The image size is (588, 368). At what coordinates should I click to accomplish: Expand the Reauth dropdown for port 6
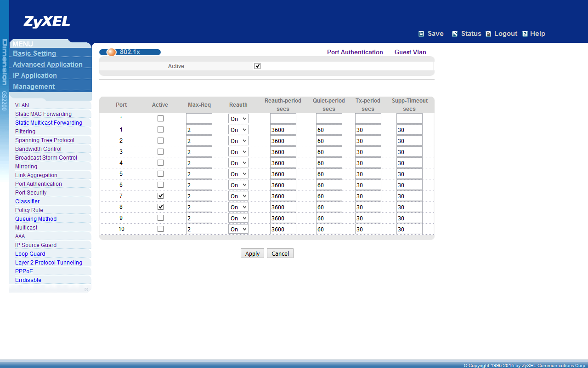point(238,185)
